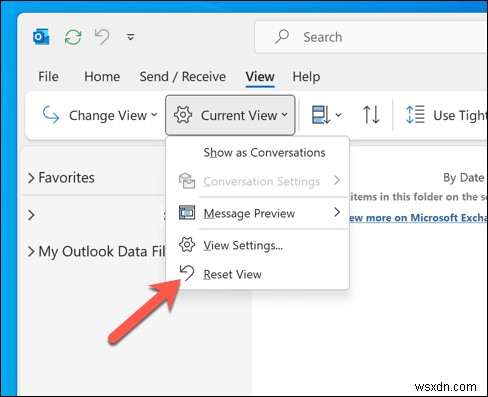Expand the Message Preview submenu chevron
488x397 pixels.
click(337, 212)
